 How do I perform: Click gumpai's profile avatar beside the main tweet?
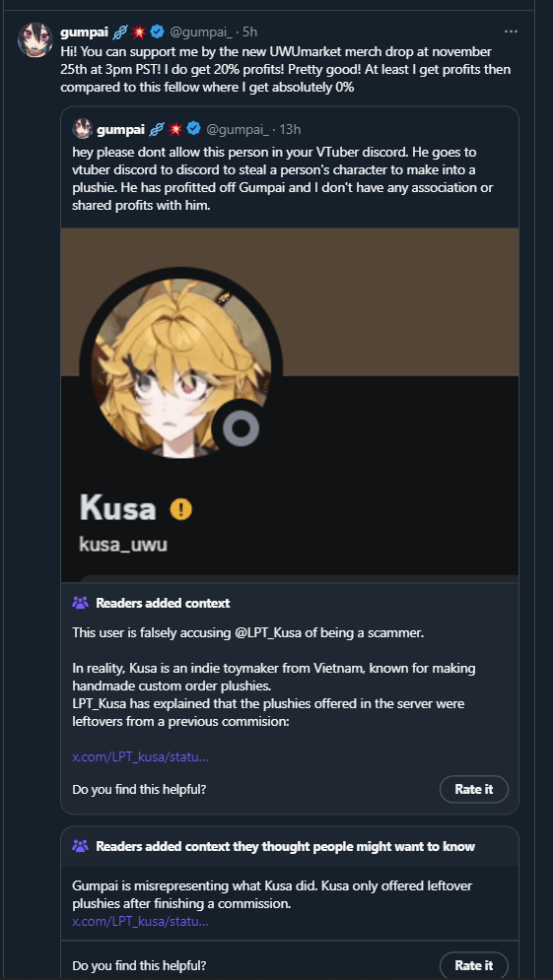pyautogui.click(x=35, y=40)
